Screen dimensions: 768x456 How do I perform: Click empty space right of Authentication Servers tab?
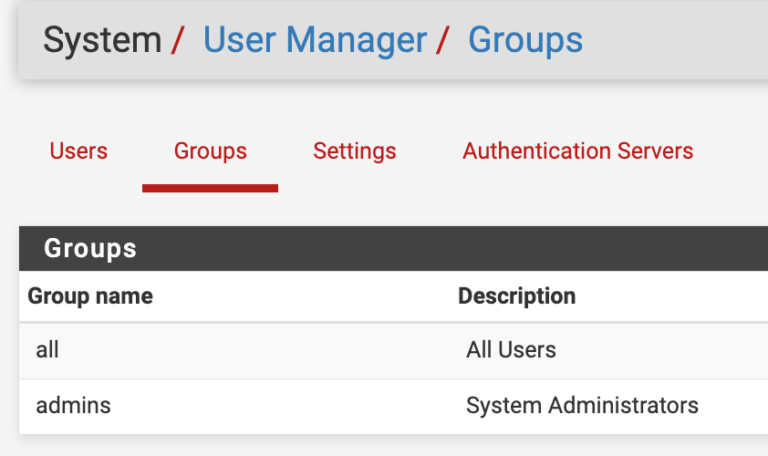tap(735, 151)
